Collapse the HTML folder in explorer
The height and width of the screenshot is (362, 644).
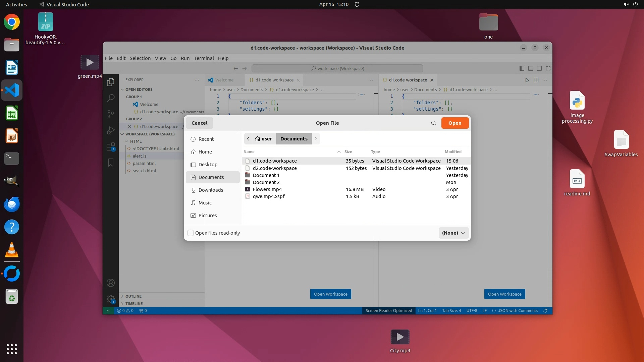(x=136, y=141)
